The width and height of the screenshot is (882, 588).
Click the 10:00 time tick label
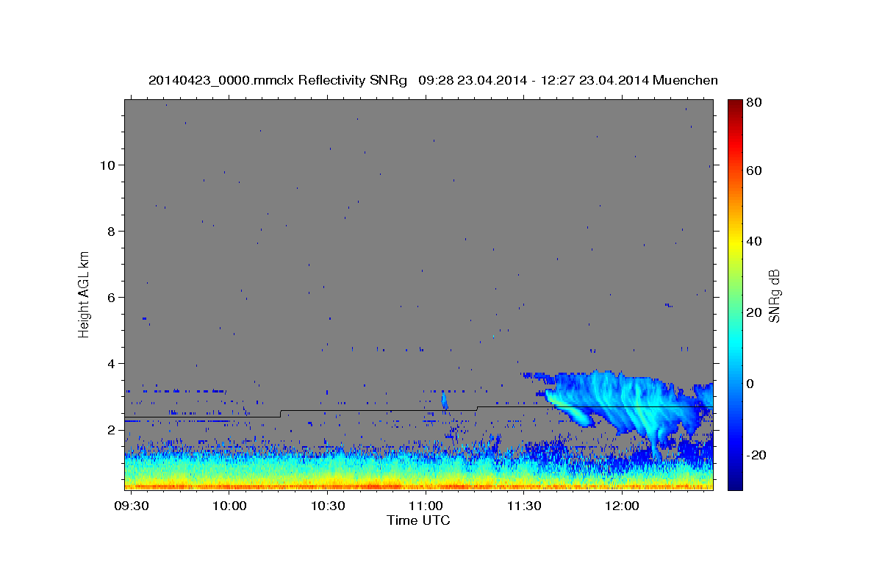tap(230, 506)
